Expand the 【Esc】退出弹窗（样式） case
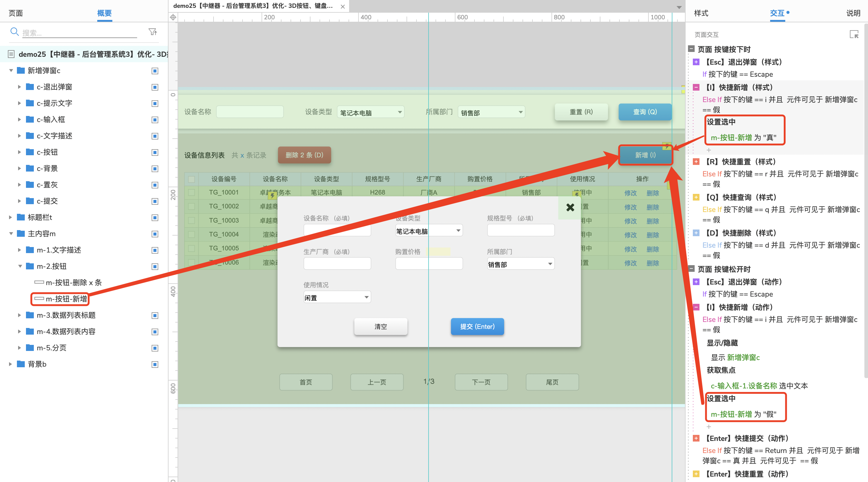Screen dimensions: 868x482 (696, 62)
